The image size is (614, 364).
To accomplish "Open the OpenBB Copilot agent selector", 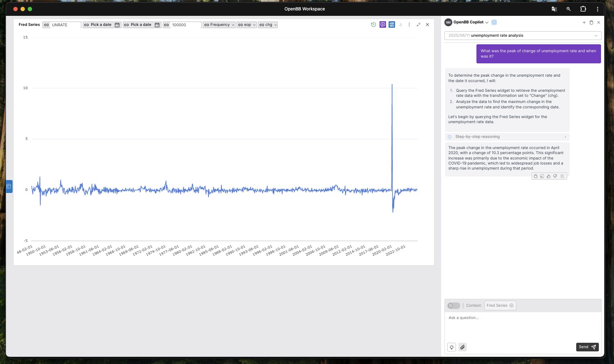I will click(x=471, y=22).
